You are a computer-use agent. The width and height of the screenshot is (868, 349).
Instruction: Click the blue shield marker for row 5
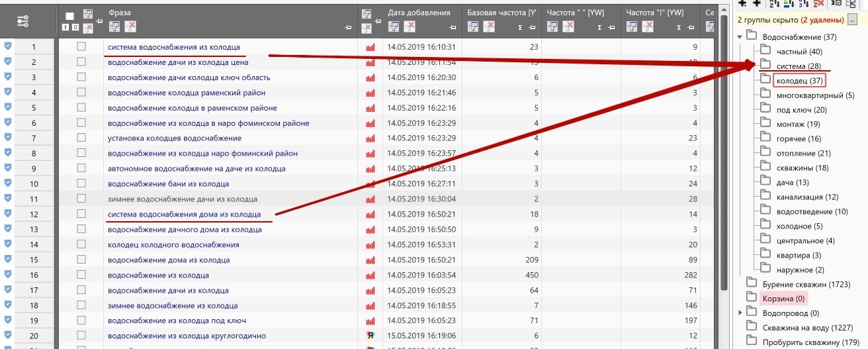pos(8,108)
